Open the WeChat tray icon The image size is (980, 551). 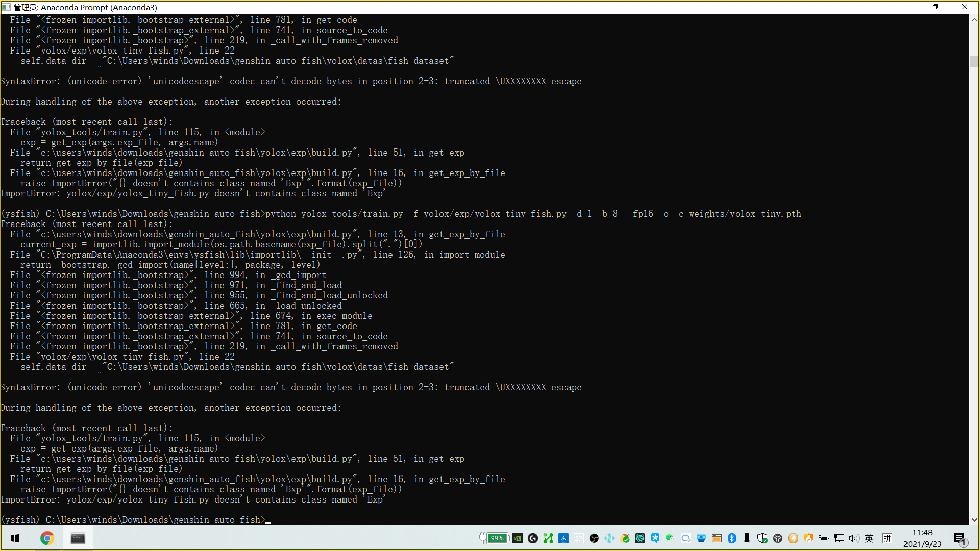tap(671, 538)
